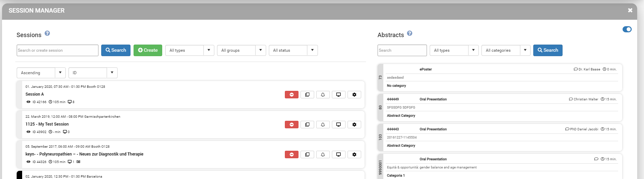
Task: Select the Polyneuropathien session title
Action: (x=84, y=154)
